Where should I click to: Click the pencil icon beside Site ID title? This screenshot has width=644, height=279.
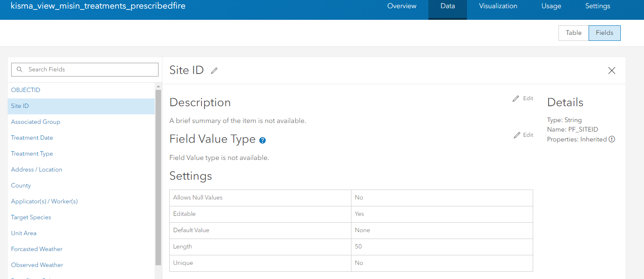point(214,71)
